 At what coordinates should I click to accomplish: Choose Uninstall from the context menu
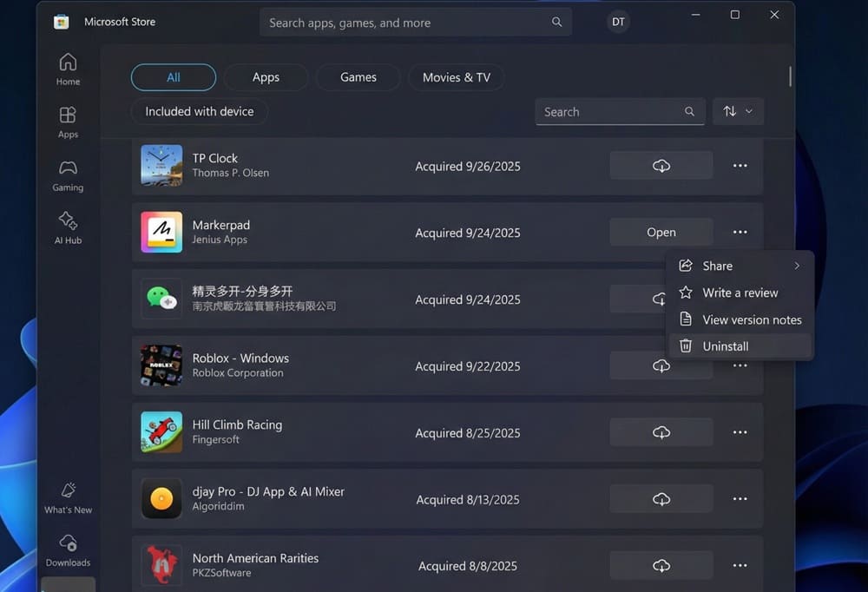(x=725, y=346)
